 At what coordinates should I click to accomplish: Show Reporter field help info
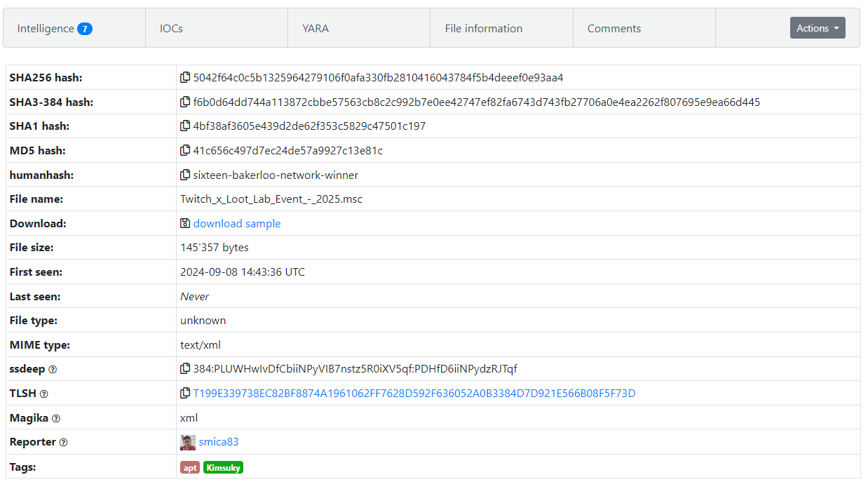63,442
